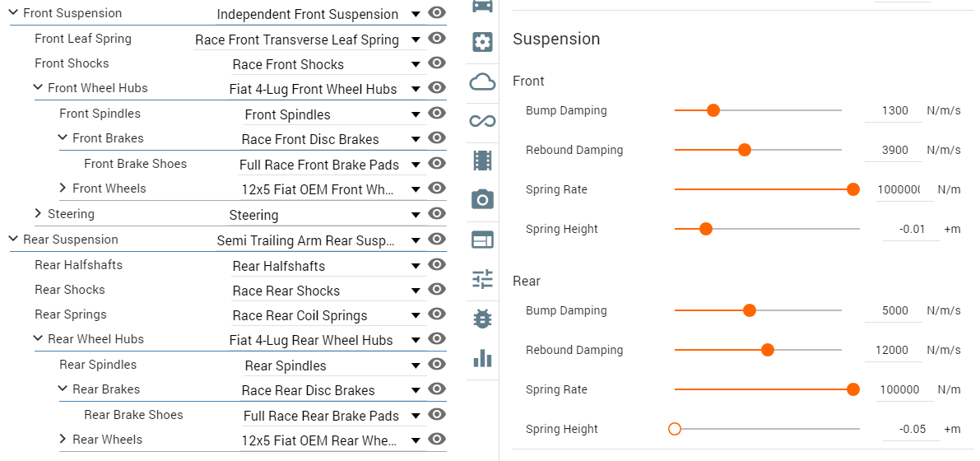The image size is (980, 461).
Task: Select the camera icon in sidebar
Action: 482,199
